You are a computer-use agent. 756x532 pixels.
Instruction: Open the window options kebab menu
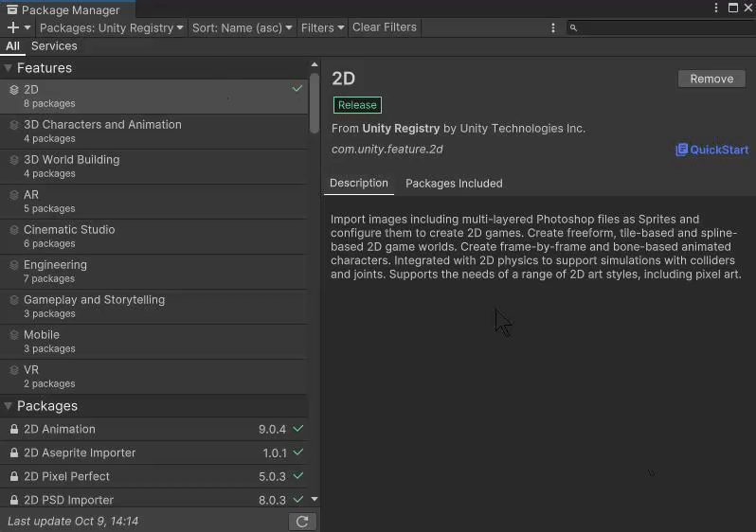[x=716, y=8]
